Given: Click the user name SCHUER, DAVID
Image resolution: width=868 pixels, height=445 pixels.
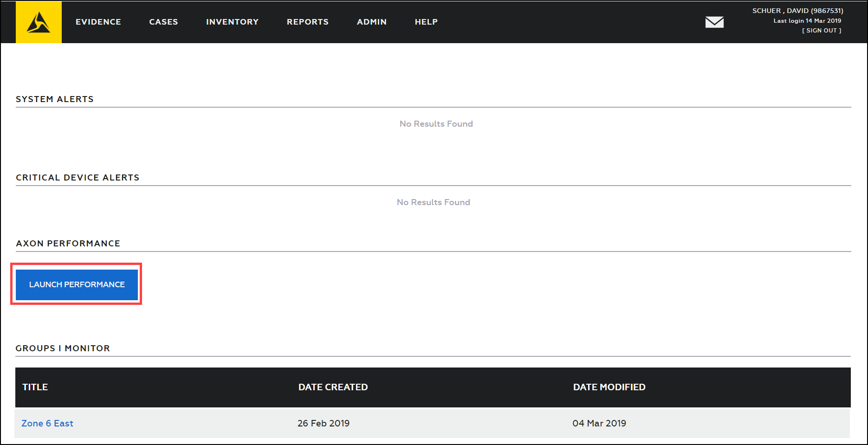Looking at the screenshot, I should point(797,11).
